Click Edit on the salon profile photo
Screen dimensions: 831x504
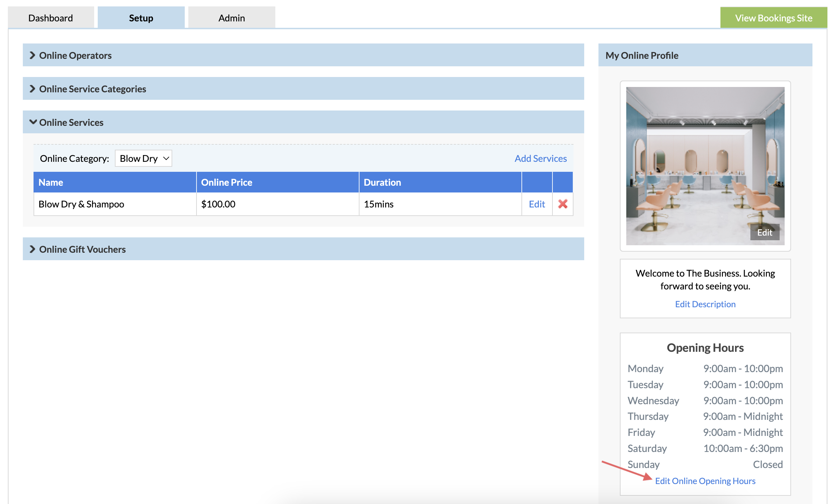point(764,232)
